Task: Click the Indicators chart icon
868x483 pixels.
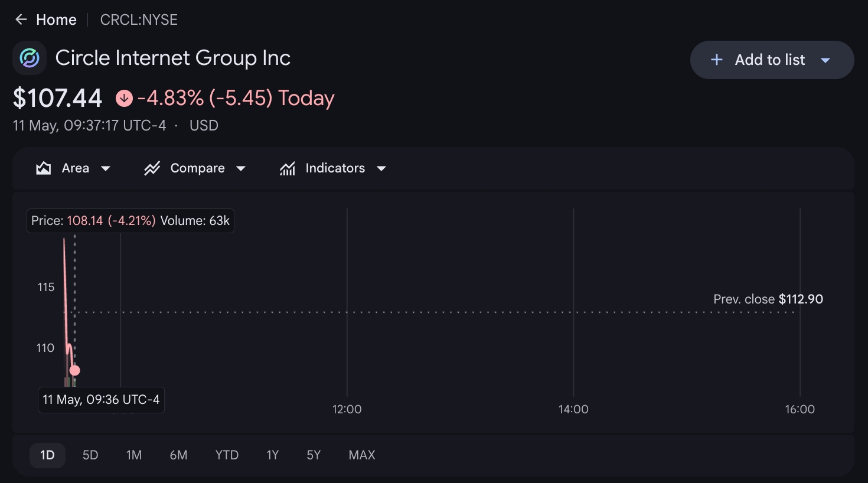Action: coord(288,168)
